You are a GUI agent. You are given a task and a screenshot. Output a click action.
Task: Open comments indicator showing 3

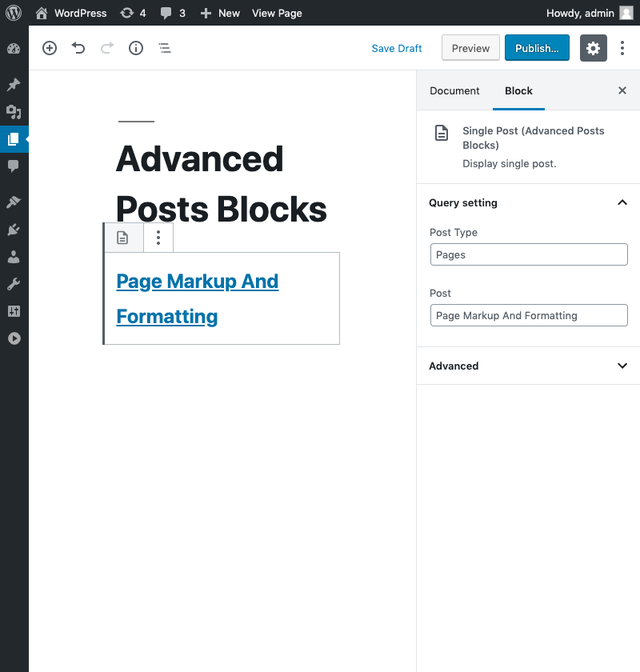click(x=173, y=13)
